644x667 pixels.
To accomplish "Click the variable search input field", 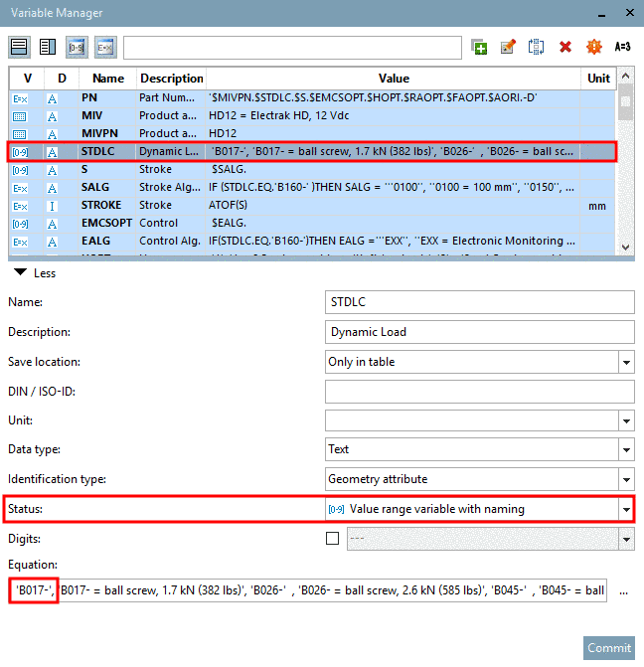I will coord(292,48).
